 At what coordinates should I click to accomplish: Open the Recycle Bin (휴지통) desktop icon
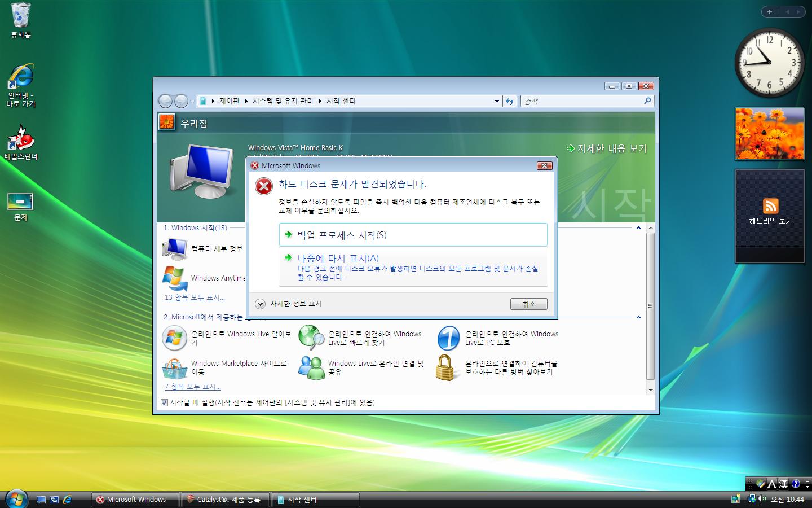click(21, 20)
